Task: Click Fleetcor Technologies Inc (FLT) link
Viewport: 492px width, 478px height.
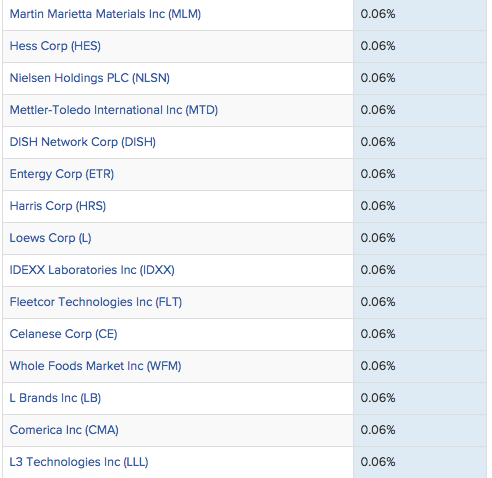Action: point(96,302)
